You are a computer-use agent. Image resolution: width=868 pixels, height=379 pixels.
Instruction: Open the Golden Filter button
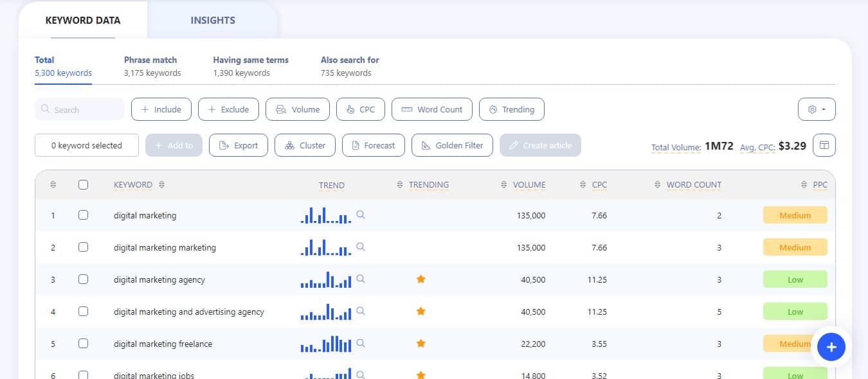tap(451, 145)
